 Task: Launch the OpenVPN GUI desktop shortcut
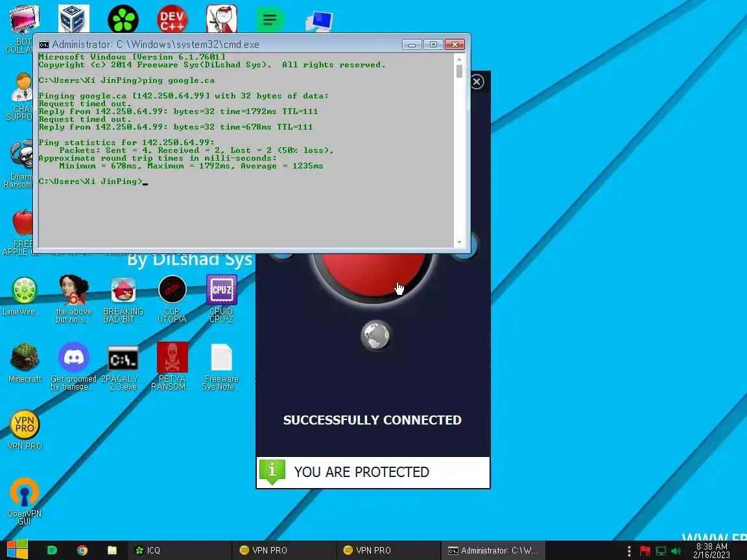click(25, 500)
